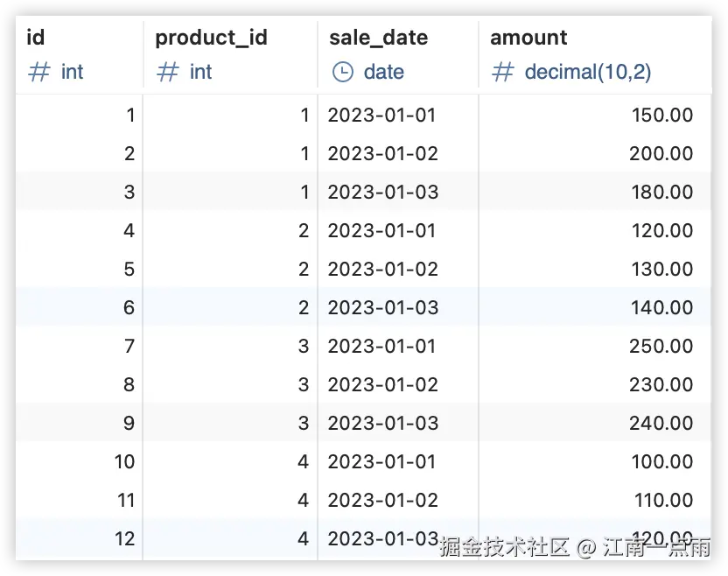Click the id cell showing 12
The image size is (728, 576).
[80, 538]
